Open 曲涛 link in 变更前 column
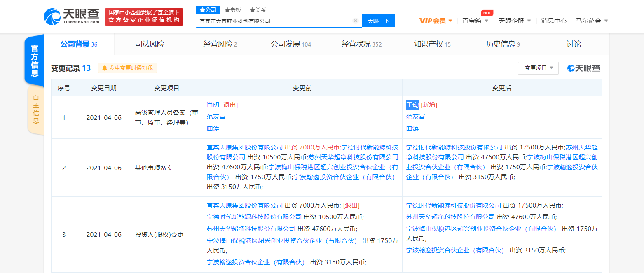The width and height of the screenshot is (644, 273). click(213, 128)
